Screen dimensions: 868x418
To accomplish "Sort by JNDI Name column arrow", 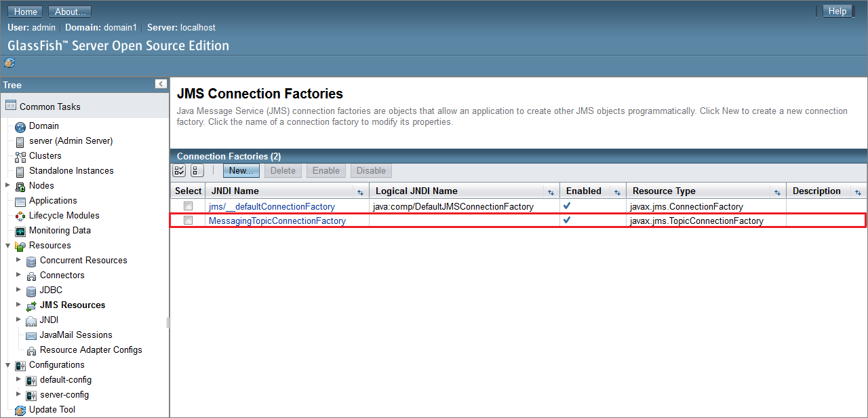I will click(x=361, y=192).
